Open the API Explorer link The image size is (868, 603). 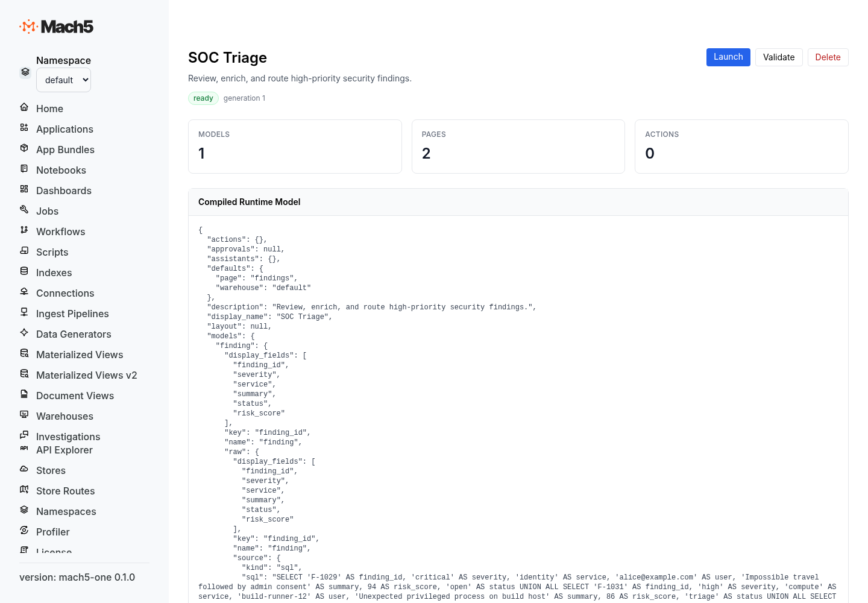(64, 450)
